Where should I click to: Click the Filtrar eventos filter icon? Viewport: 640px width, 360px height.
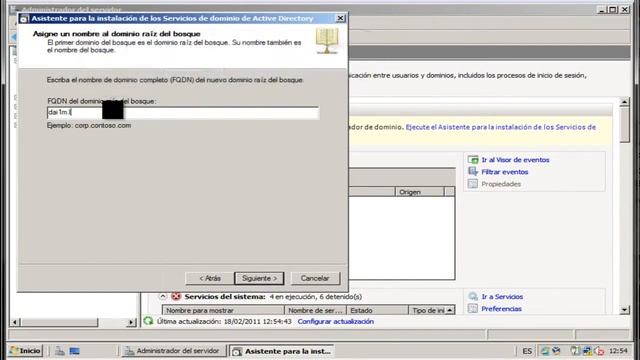point(473,172)
